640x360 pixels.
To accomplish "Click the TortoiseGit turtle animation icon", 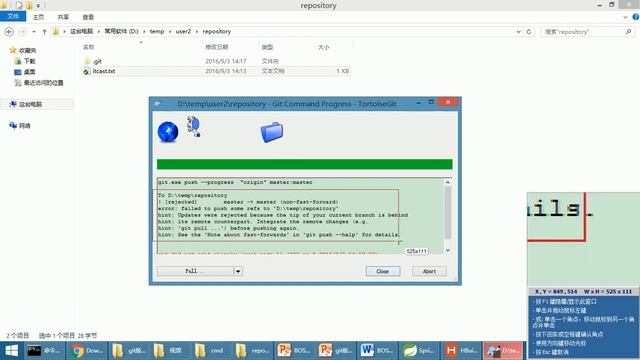I will click(x=193, y=126).
